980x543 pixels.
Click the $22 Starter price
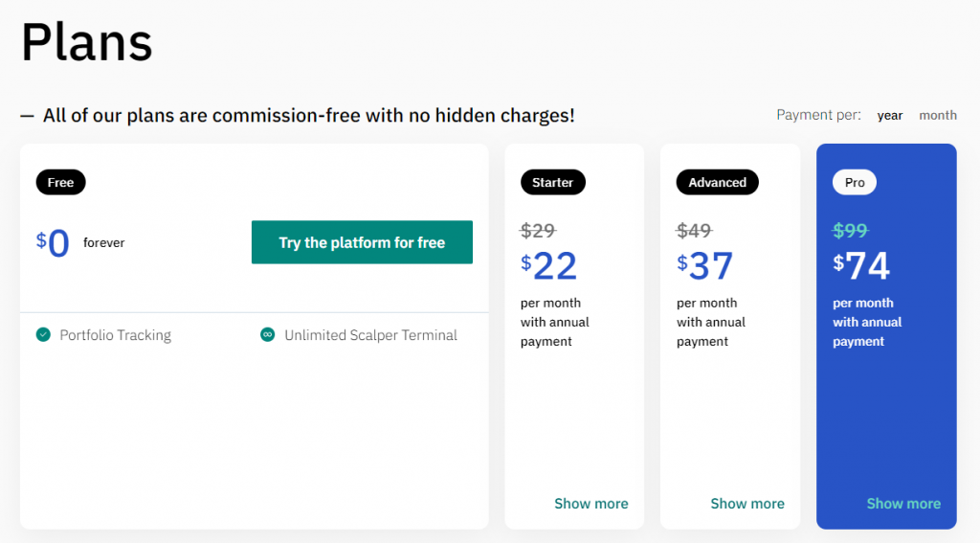tap(549, 266)
